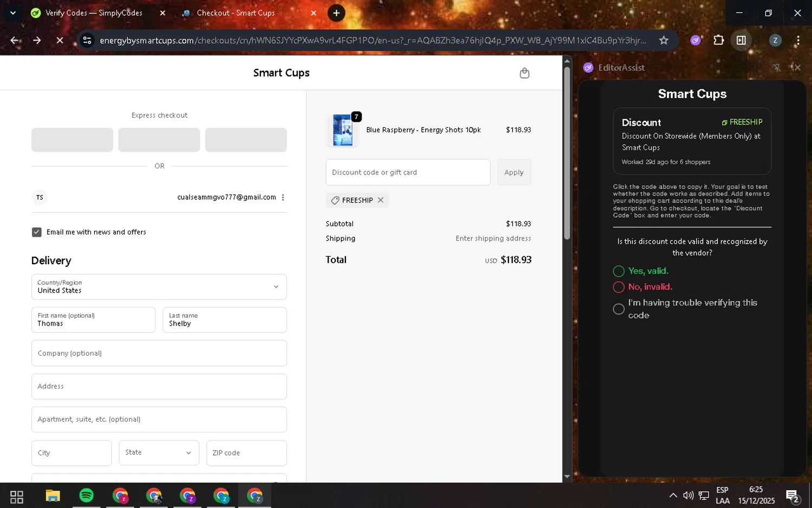Open the network icon in system tray
The image size is (812, 508).
(704, 496)
